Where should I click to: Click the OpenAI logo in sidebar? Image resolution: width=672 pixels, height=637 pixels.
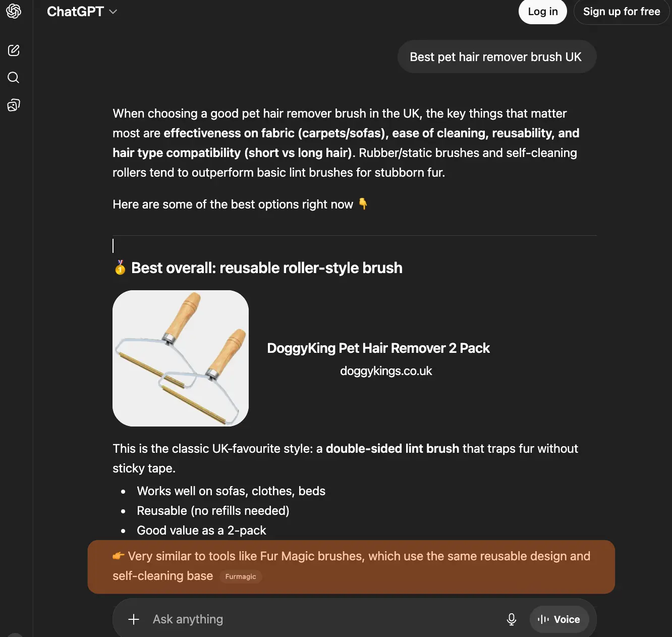[14, 11]
